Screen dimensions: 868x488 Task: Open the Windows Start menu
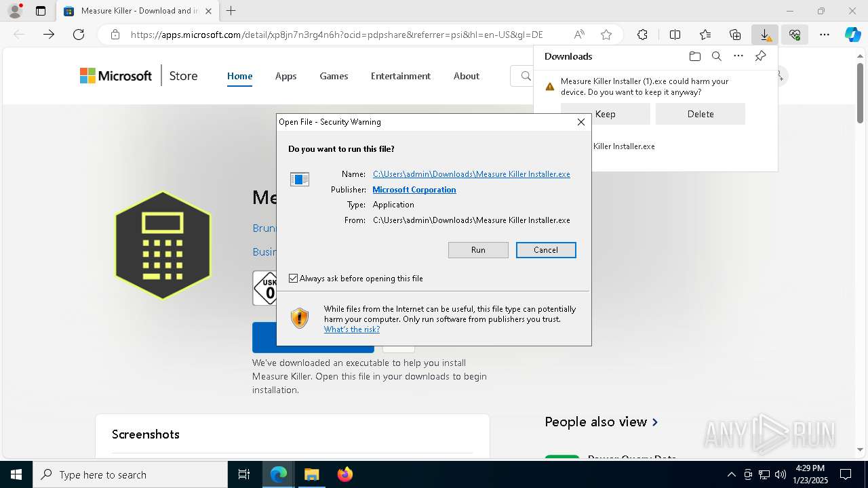point(16,474)
